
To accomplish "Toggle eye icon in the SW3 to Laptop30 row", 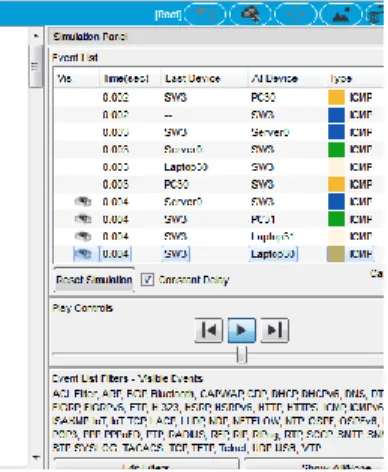I will 83,254.
